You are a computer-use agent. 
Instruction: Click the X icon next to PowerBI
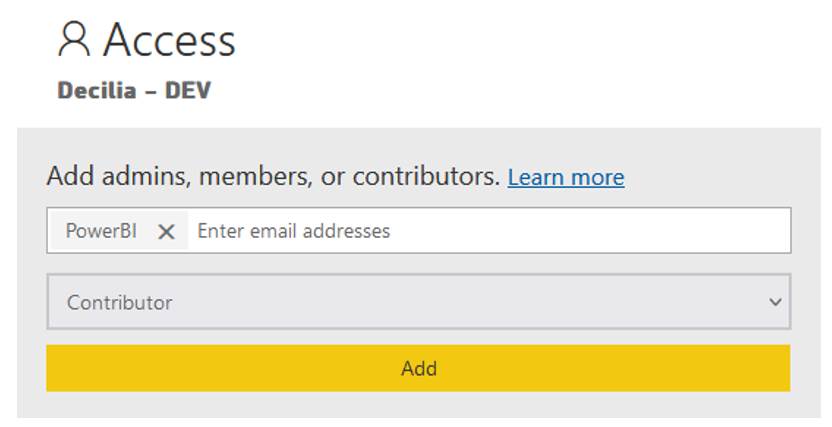(166, 231)
